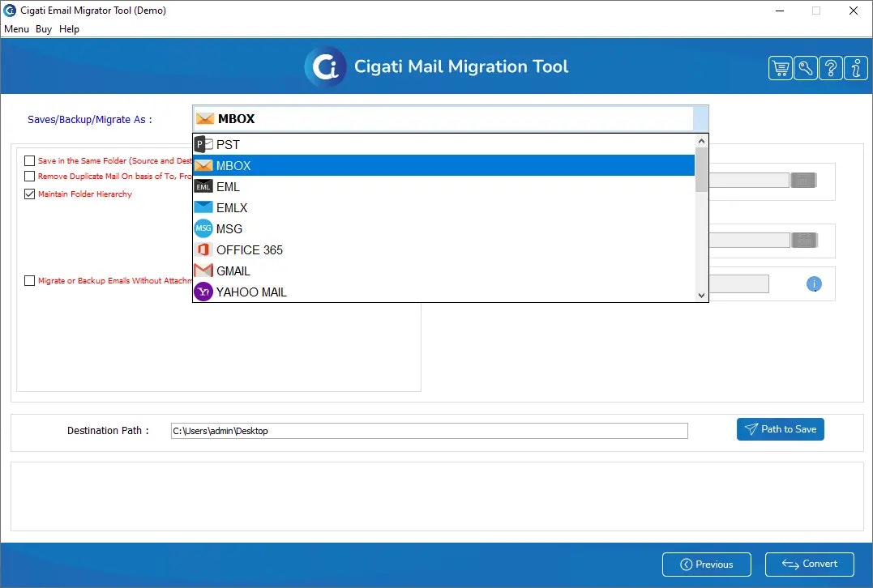Click the blue information circle icon
Screen dimensions: 873x588
(x=814, y=284)
